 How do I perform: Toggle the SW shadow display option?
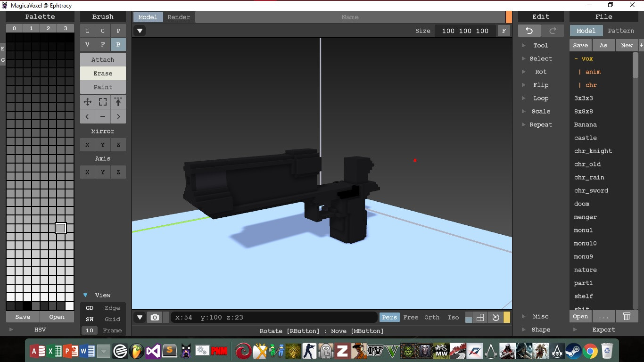click(x=90, y=319)
